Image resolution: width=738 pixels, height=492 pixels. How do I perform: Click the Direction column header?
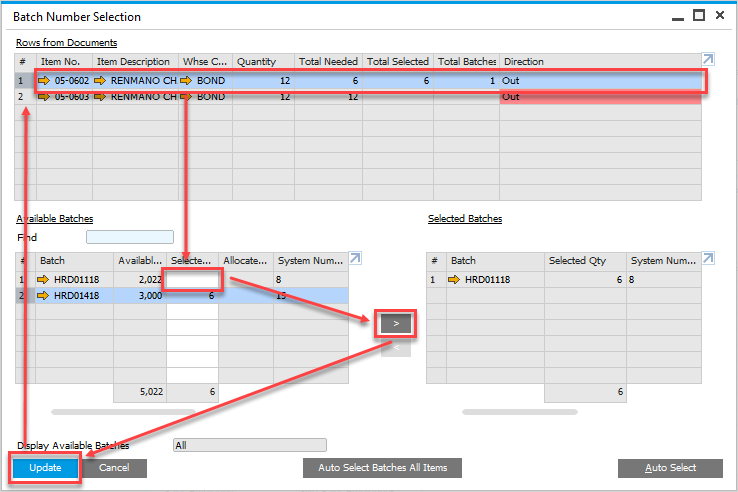(x=601, y=62)
